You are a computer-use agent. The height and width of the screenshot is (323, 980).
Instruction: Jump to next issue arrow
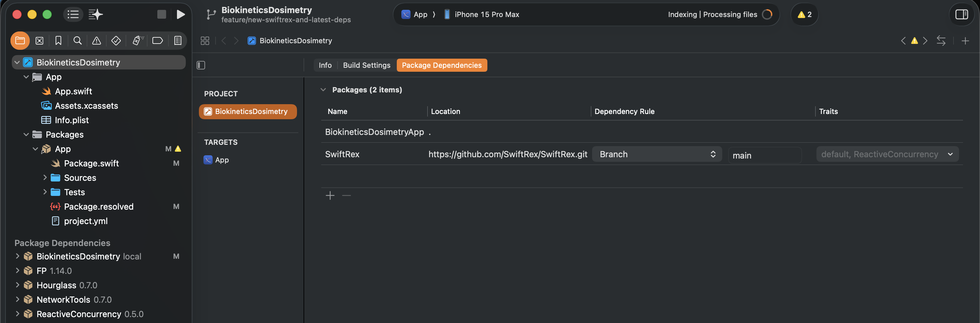[x=925, y=41]
